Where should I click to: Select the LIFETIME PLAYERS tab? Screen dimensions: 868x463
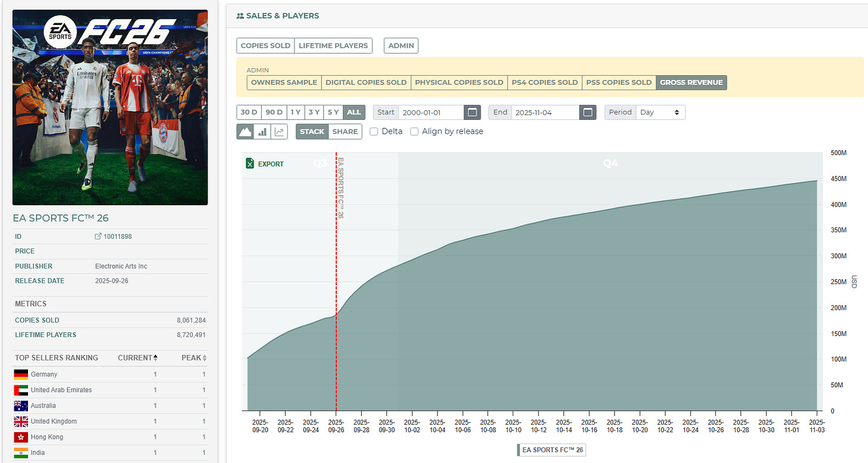click(x=333, y=45)
